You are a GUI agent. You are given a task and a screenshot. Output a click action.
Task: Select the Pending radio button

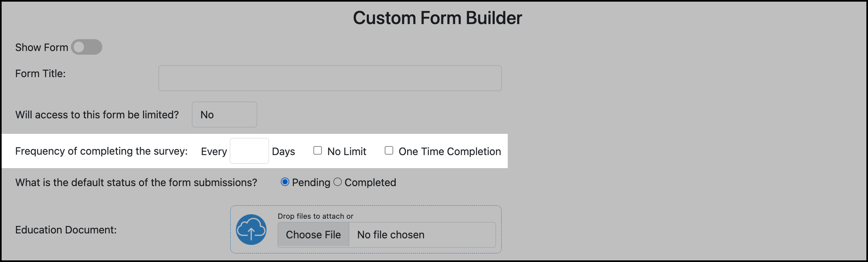[x=285, y=182]
